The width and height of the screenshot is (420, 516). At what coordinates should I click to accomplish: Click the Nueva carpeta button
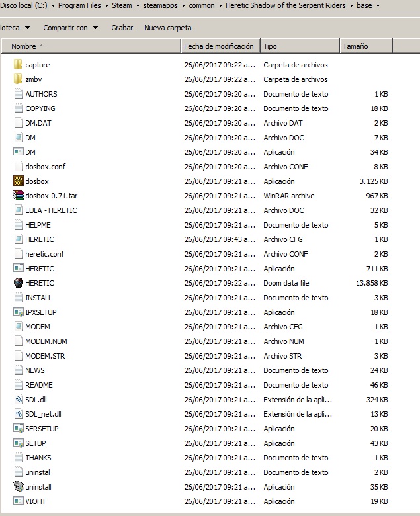tap(168, 28)
